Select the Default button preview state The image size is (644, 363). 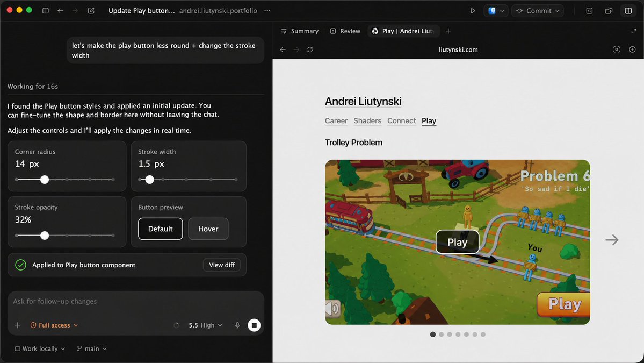(160, 229)
